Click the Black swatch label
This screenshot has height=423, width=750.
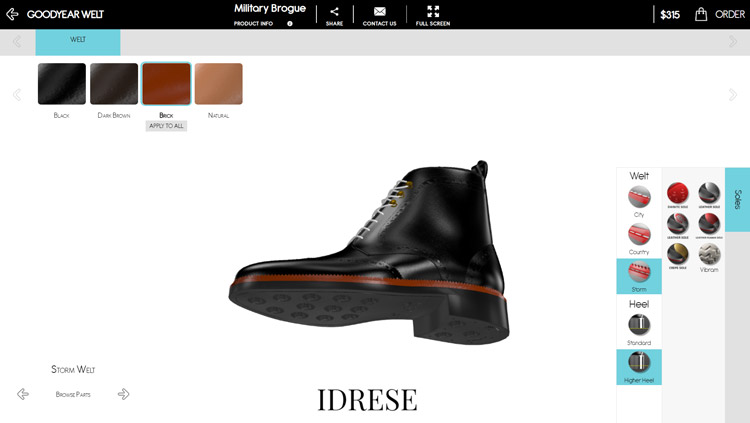tap(61, 115)
